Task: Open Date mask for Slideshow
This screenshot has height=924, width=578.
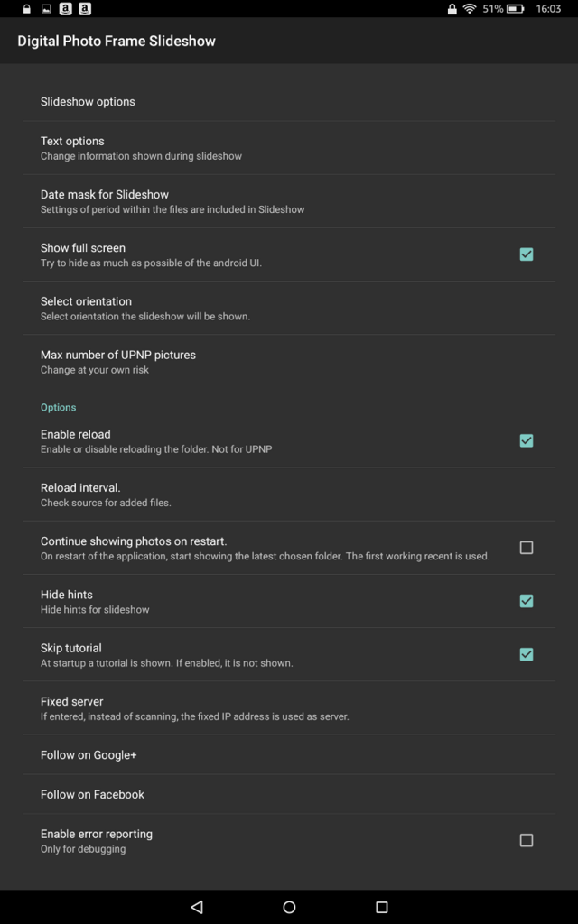Action: click(289, 201)
